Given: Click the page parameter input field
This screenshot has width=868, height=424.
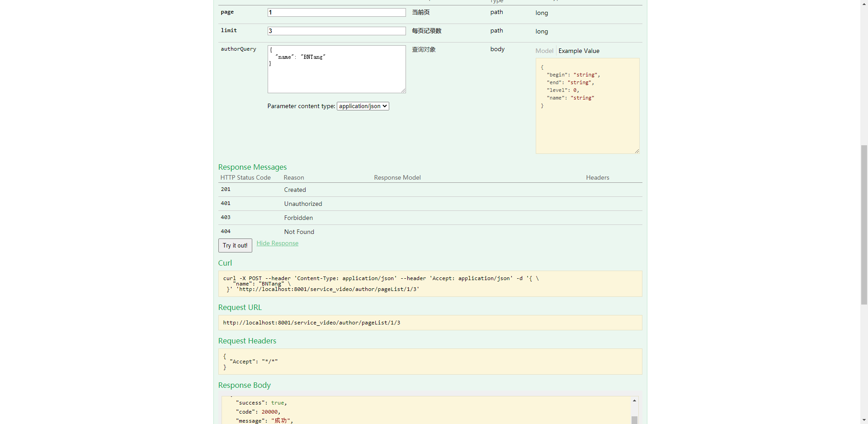Looking at the screenshot, I should coord(336,13).
